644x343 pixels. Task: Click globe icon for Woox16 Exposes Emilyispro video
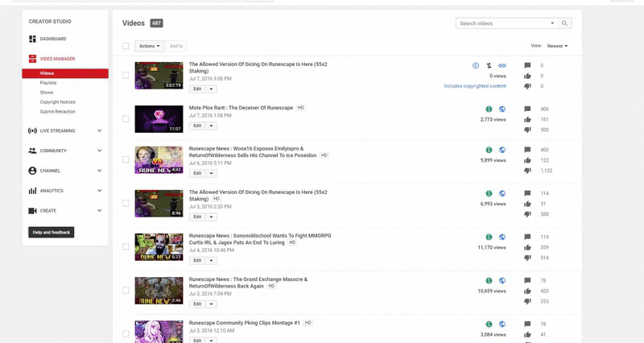pyautogui.click(x=502, y=150)
